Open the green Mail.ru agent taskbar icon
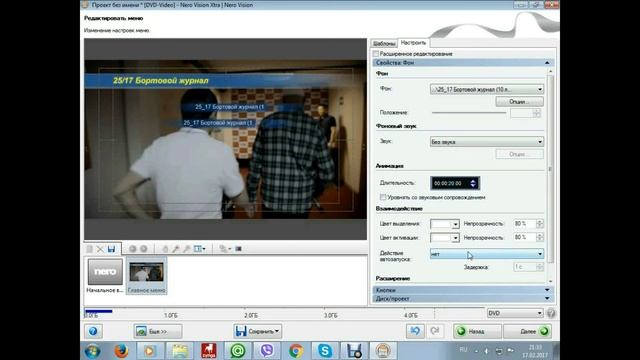 pyautogui.click(x=238, y=351)
